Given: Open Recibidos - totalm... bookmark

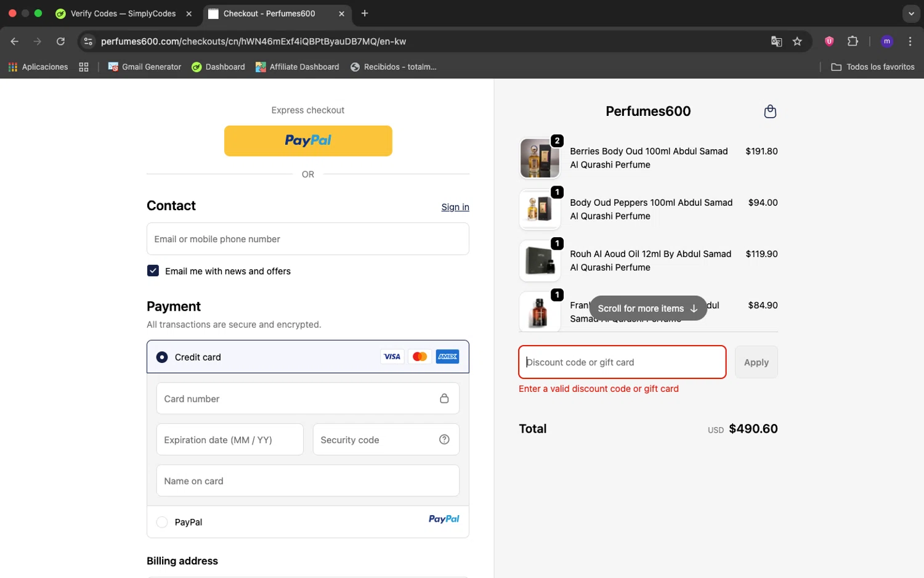Looking at the screenshot, I should [x=394, y=67].
